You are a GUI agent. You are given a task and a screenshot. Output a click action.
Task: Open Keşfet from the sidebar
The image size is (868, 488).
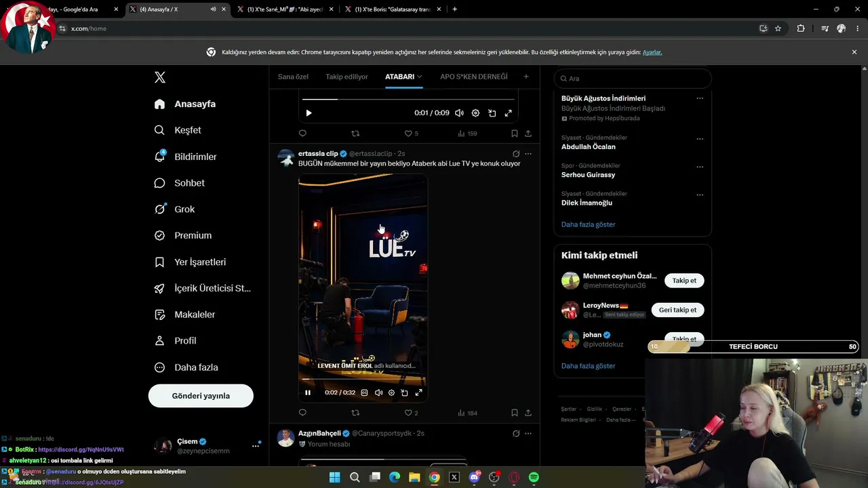pyautogui.click(x=178, y=130)
